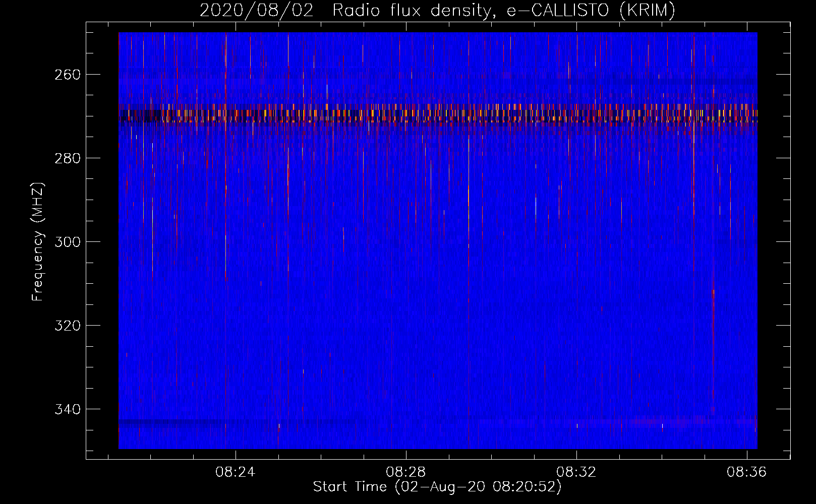Image resolution: width=816 pixels, height=504 pixels.
Task: Click the 08:32 time tick label
Action: click(x=576, y=472)
